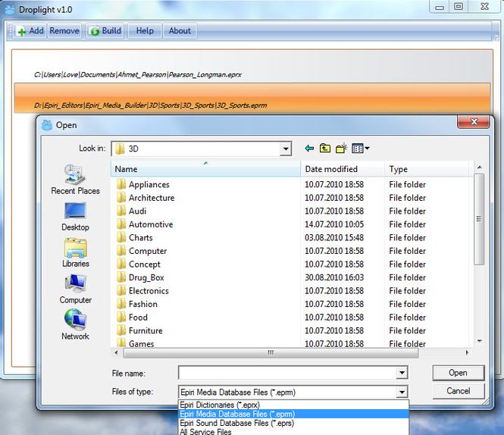The width and height of the screenshot is (504, 435).
Task: Toggle the Files of type dropdown arrow
Action: click(402, 392)
